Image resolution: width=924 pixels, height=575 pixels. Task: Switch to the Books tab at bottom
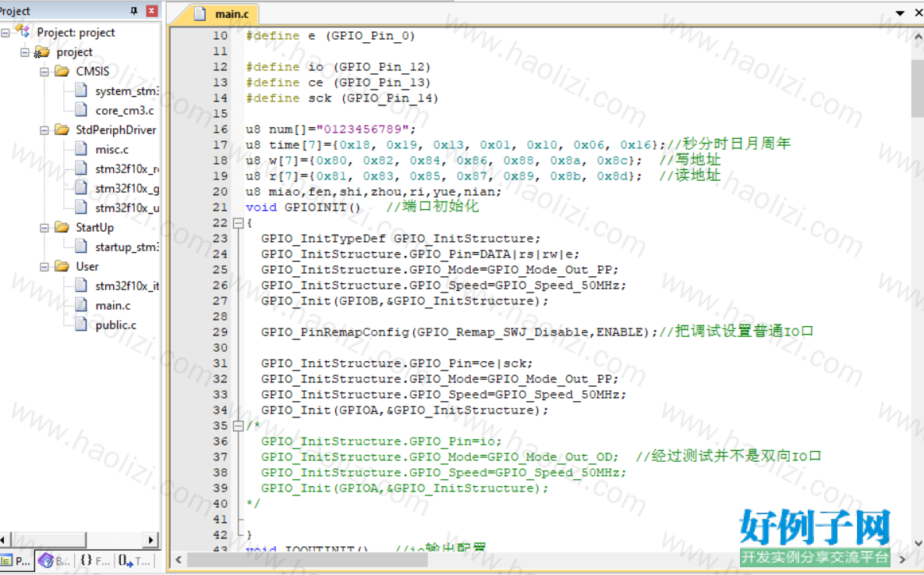[x=55, y=561]
